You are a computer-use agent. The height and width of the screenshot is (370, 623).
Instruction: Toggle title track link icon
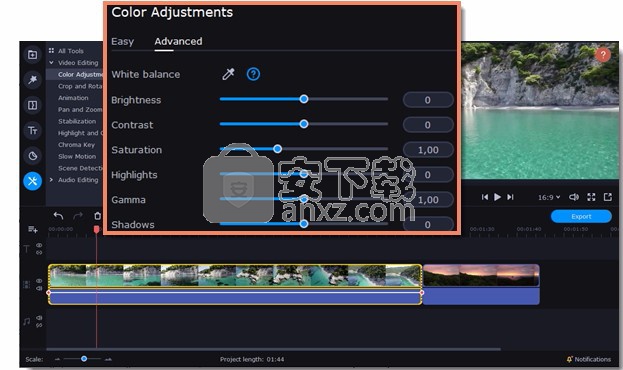pyautogui.click(x=39, y=252)
